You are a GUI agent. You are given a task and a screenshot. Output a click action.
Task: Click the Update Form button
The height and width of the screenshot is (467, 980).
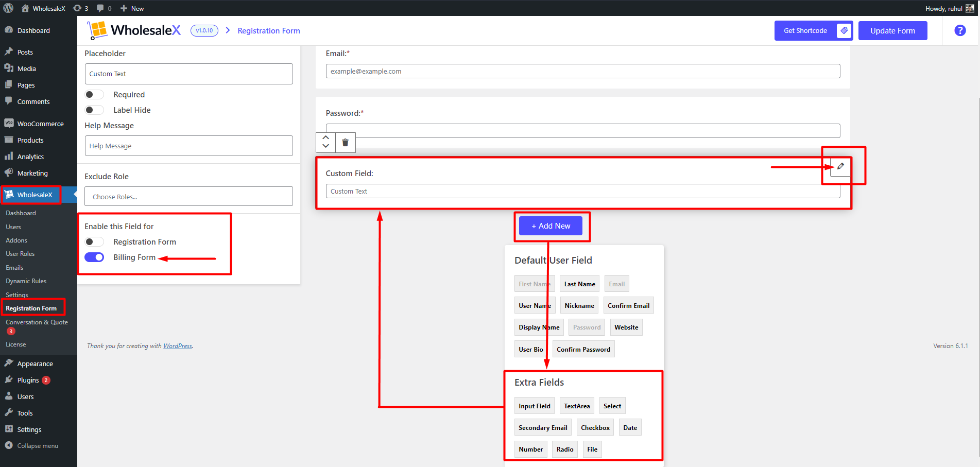point(892,30)
